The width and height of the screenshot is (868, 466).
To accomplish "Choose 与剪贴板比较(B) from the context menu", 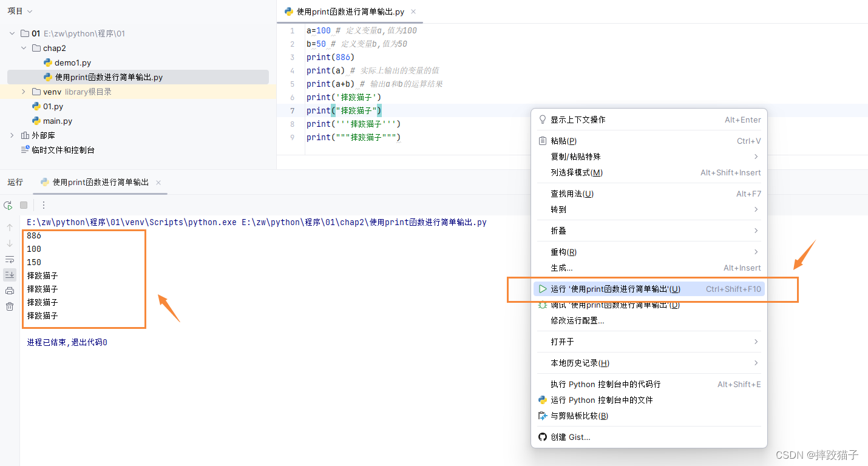I will tap(649, 416).
